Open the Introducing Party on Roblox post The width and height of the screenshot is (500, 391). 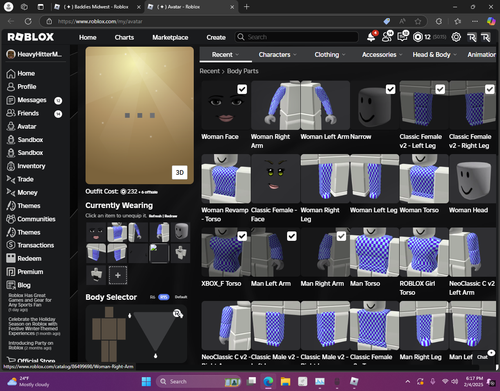[x=31, y=345]
